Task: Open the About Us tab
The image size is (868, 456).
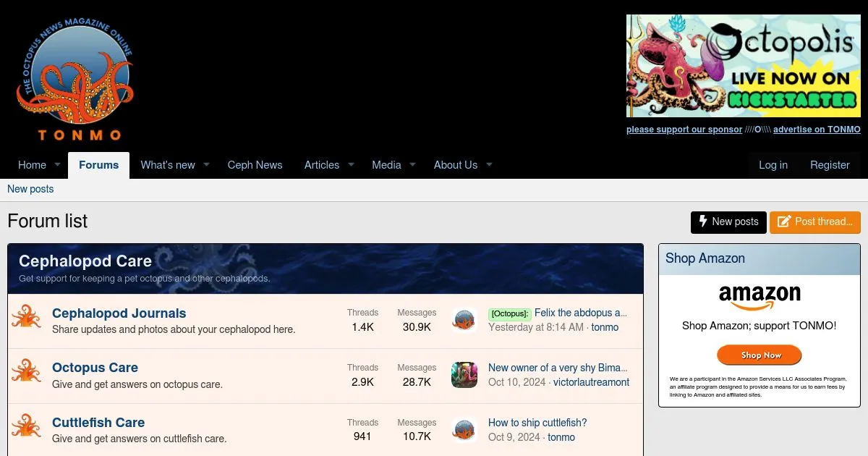Action: pos(456,165)
